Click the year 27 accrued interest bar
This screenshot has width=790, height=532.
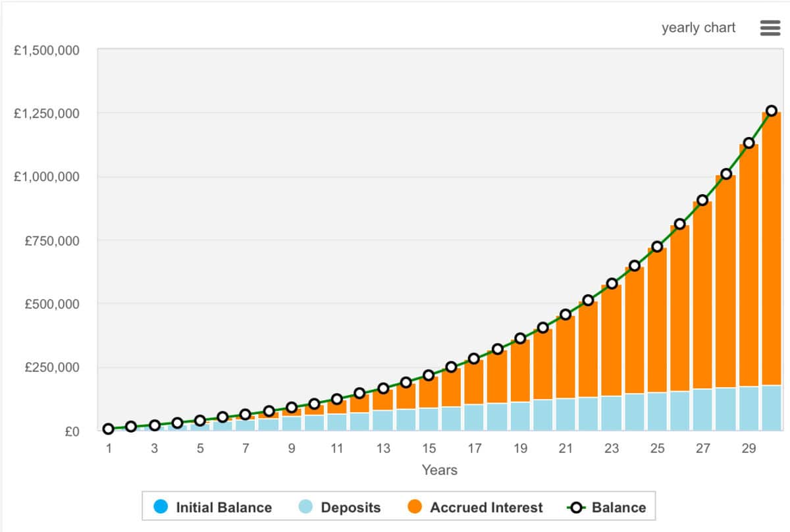[703, 296]
